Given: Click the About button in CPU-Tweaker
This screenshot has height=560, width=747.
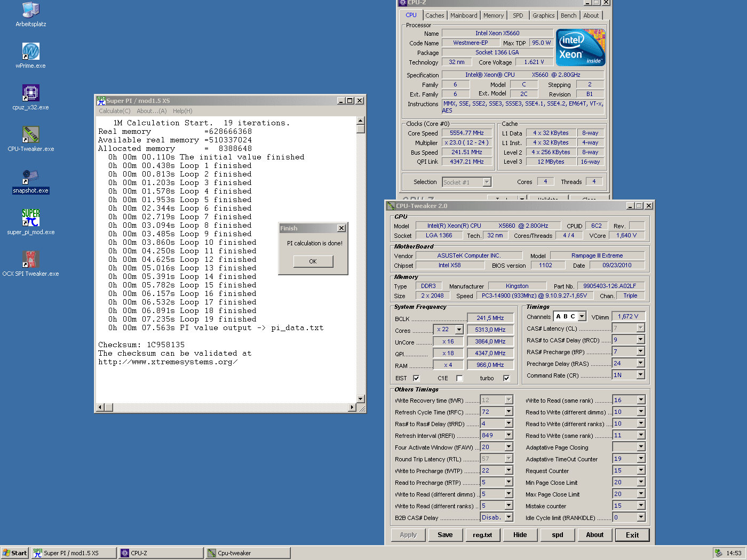Looking at the screenshot, I should coord(594,535).
